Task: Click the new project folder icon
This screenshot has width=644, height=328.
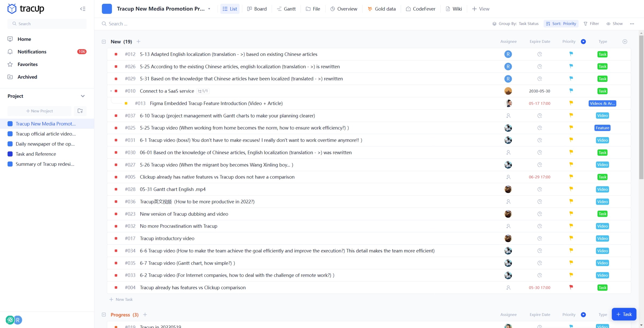Action: [80, 111]
